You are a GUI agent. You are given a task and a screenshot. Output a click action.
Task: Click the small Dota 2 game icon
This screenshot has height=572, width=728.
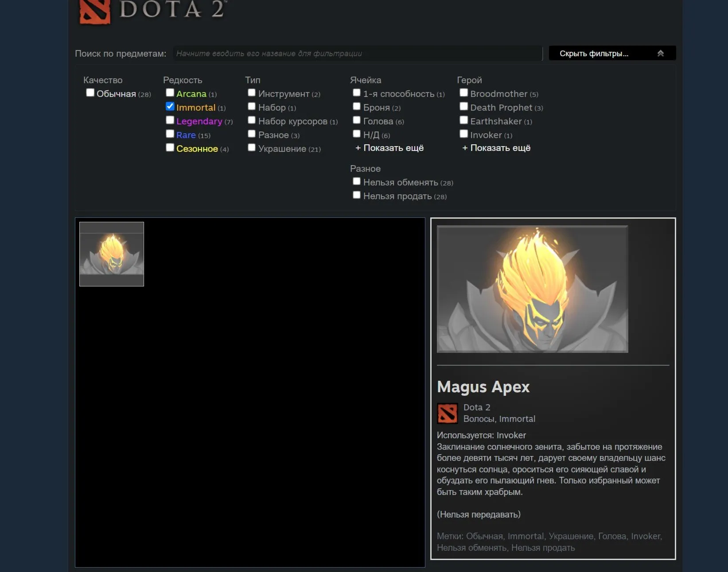[447, 414]
